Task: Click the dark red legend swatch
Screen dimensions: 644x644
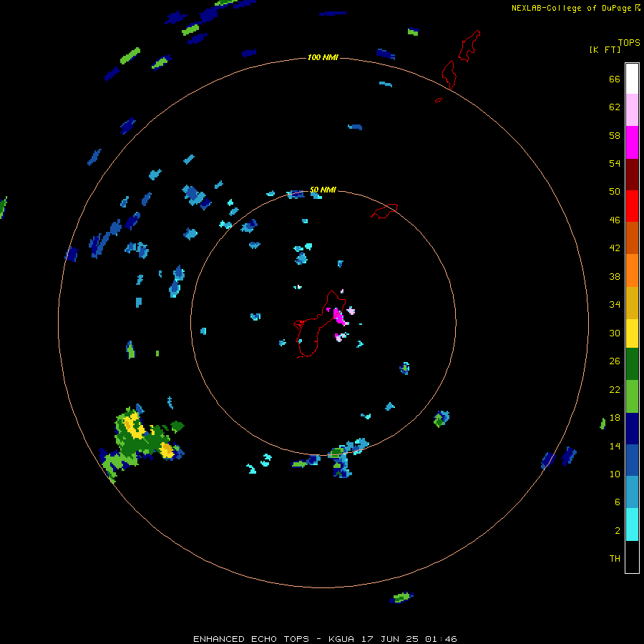Action: click(632, 174)
